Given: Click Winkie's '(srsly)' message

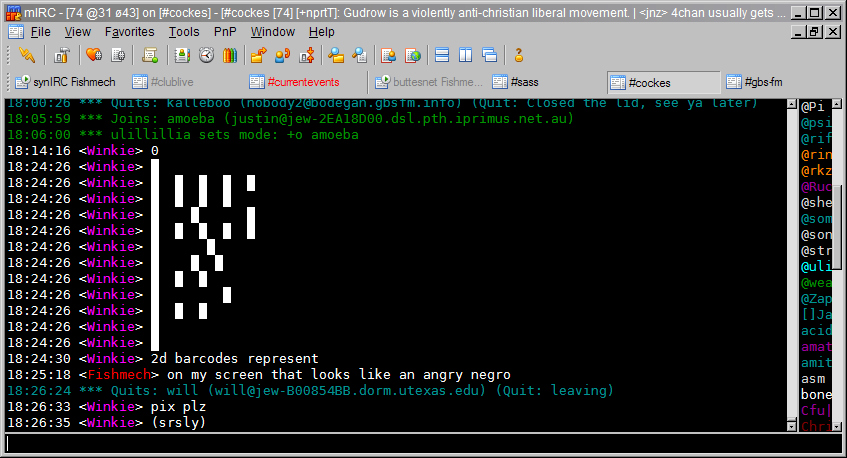Looking at the screenshot, I should (178, 422).
